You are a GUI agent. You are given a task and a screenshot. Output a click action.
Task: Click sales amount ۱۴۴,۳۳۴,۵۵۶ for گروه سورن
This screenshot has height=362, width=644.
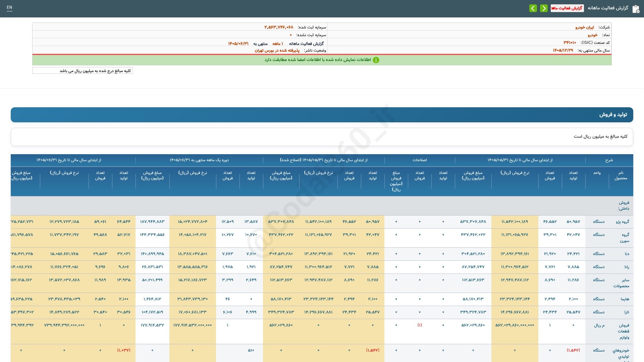pos(152,235)
